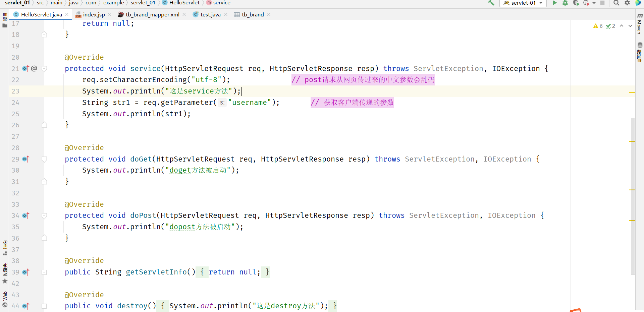Image resolution: width=644 pixels, height=312 pixels.
Task: Switch to the test.java tab
Action: click(209, 14)
